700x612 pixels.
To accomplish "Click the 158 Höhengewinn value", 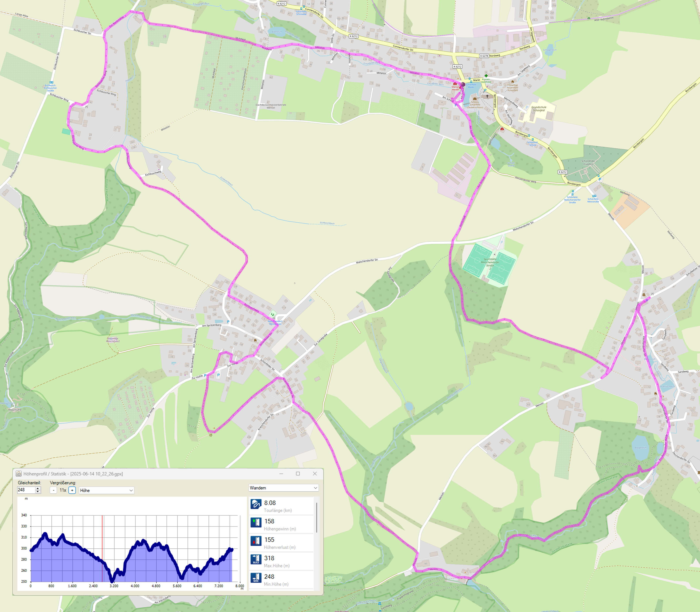I will coord(269,521).
